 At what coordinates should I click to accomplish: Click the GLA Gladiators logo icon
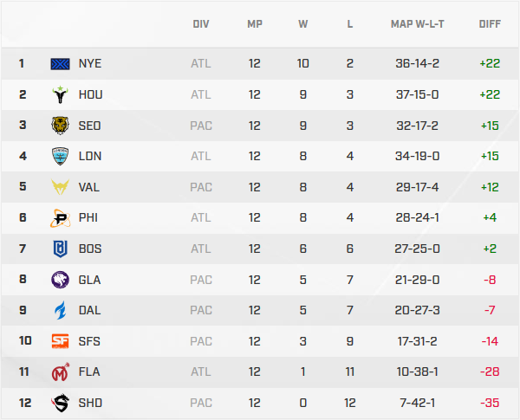coord(61,280)
